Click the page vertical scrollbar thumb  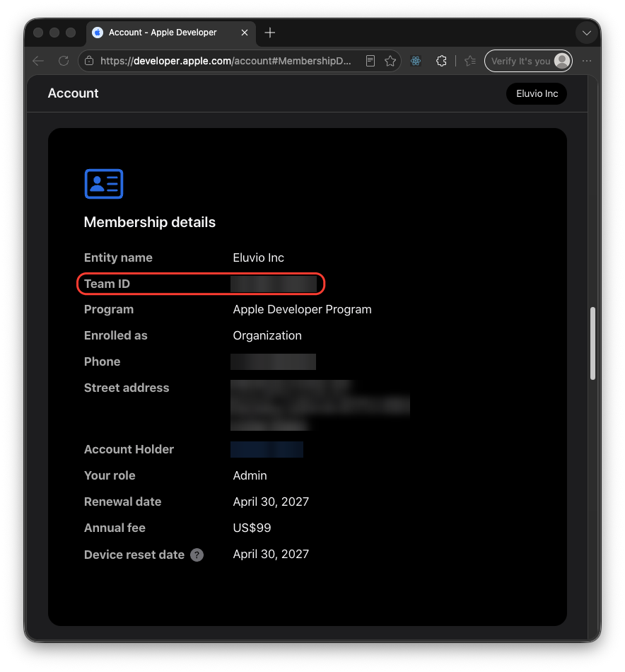tap(593, 343)
